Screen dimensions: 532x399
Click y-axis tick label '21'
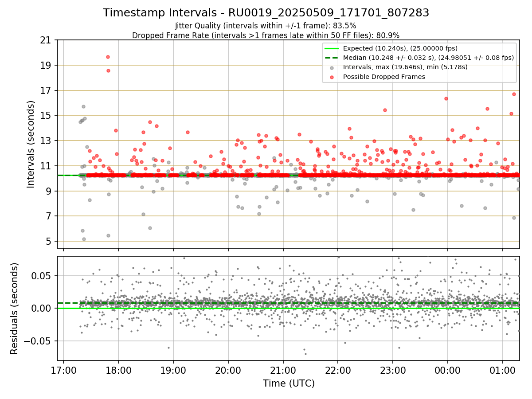pyautogui.click(x=46, y=40)
